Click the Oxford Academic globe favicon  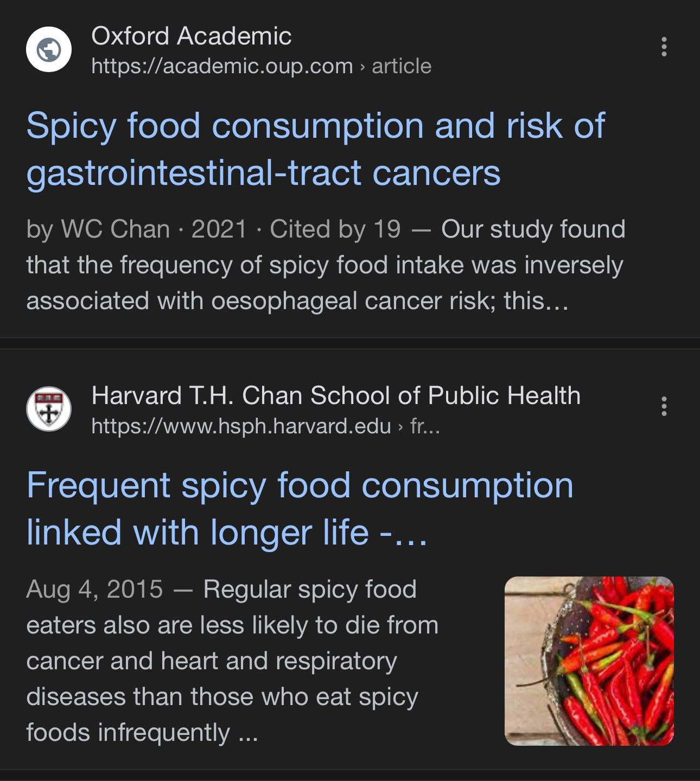pos(49,49)
